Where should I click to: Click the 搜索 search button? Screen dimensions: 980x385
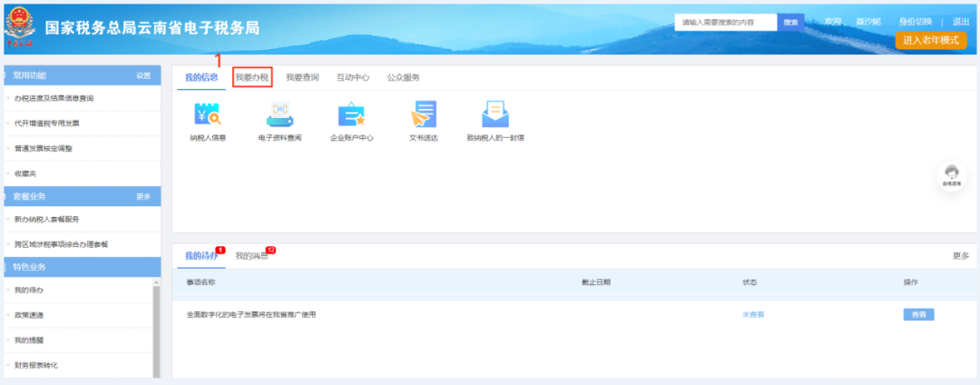click(x=790, y=22)
